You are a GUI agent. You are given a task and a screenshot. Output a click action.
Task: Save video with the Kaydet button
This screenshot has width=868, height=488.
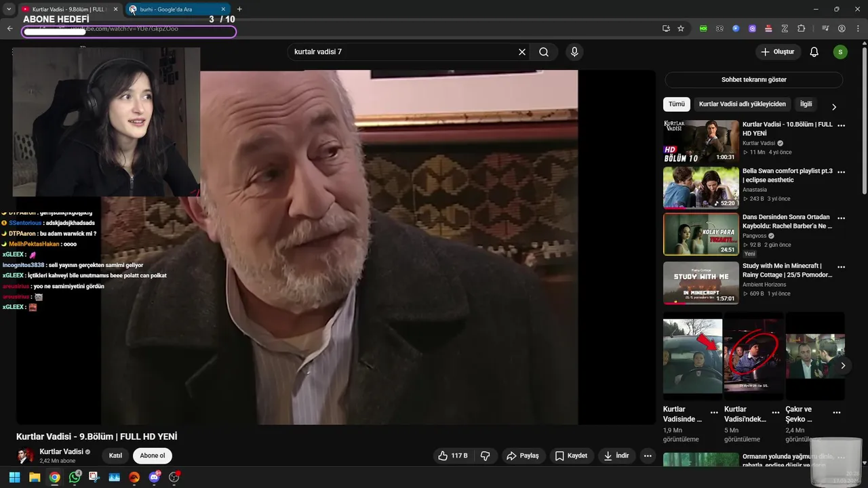[x=572, y=455]
